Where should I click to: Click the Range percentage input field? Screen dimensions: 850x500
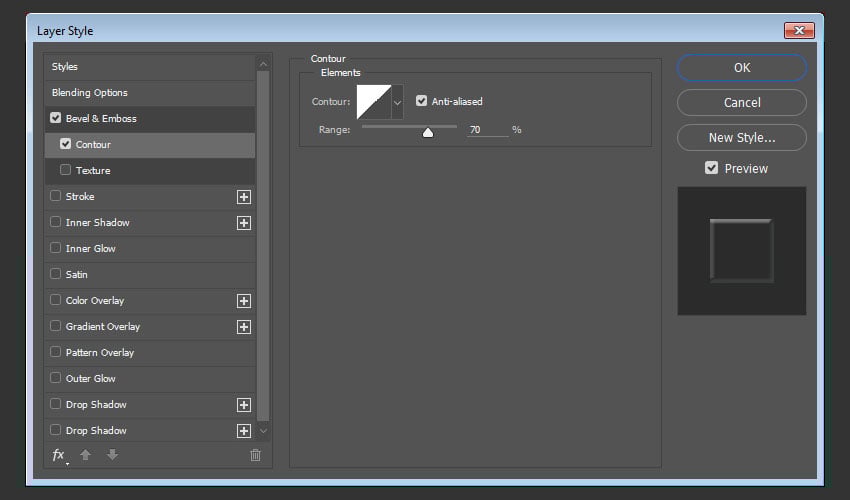pos(486,130)
